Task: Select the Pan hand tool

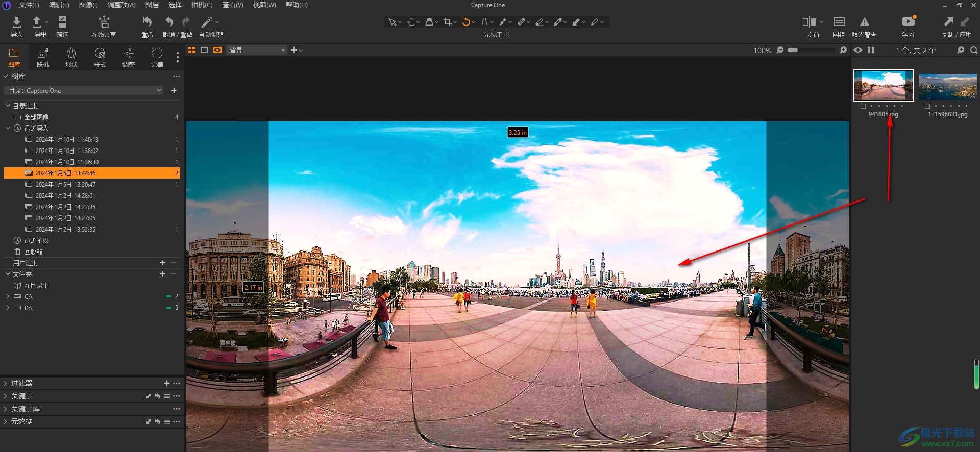Action: [411, 22]
